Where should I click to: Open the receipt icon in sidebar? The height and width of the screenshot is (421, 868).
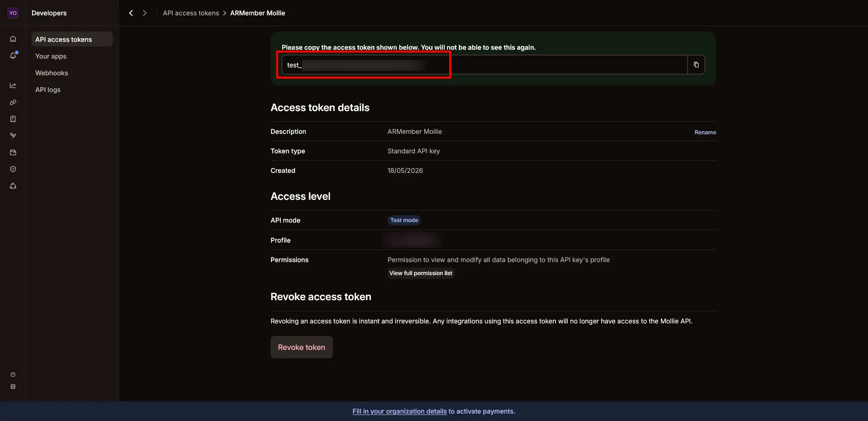[13, 119]
